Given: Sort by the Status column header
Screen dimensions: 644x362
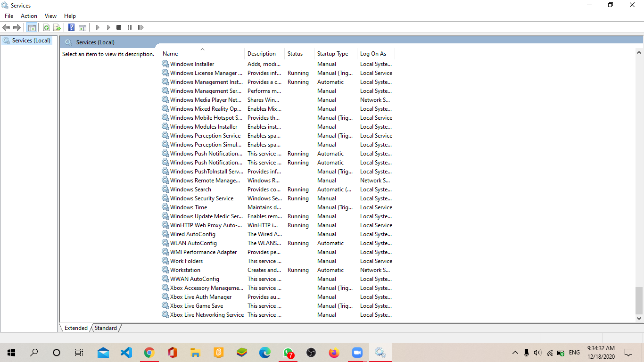Looking at the screenshot, I should pyautogui.click(x=299, y=54).
